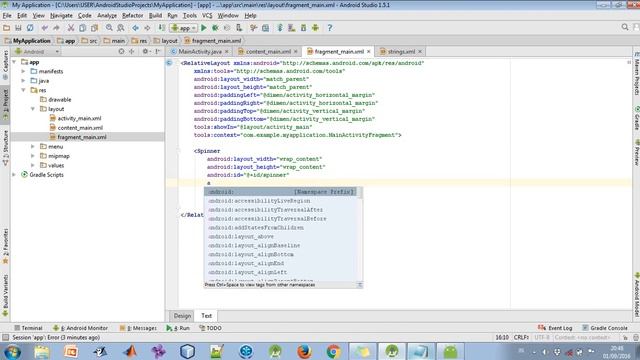Expand the mipmap folder

tap(33, 156)
